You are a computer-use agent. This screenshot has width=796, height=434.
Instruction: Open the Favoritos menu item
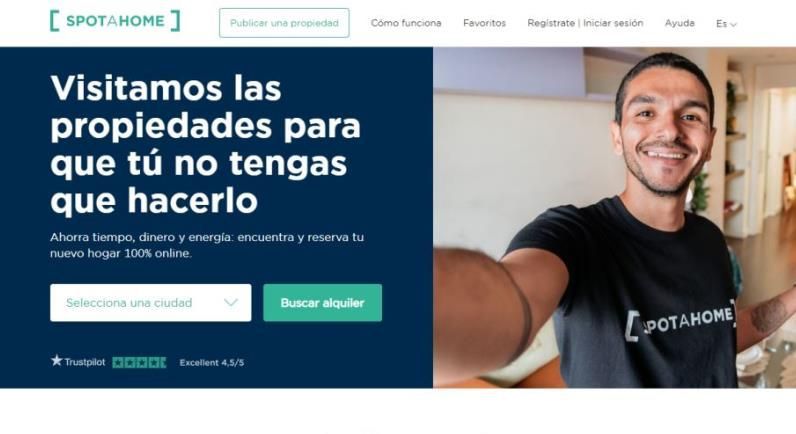484,23
